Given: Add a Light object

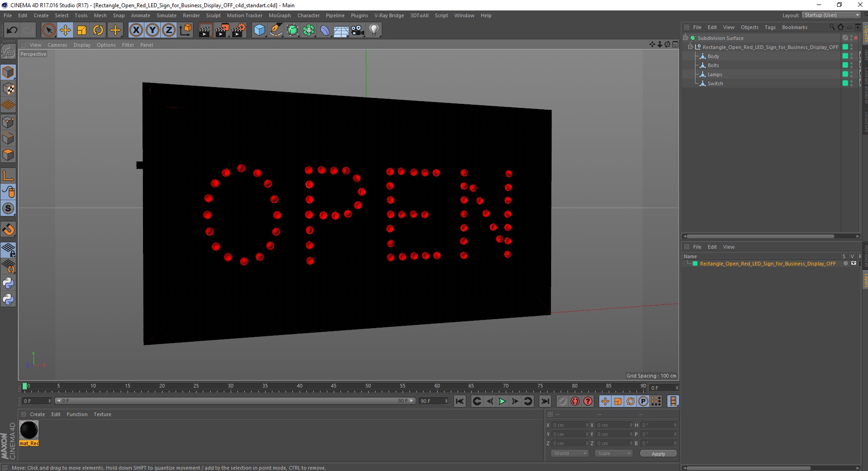Looking at the screenshot, I should 374,30.
